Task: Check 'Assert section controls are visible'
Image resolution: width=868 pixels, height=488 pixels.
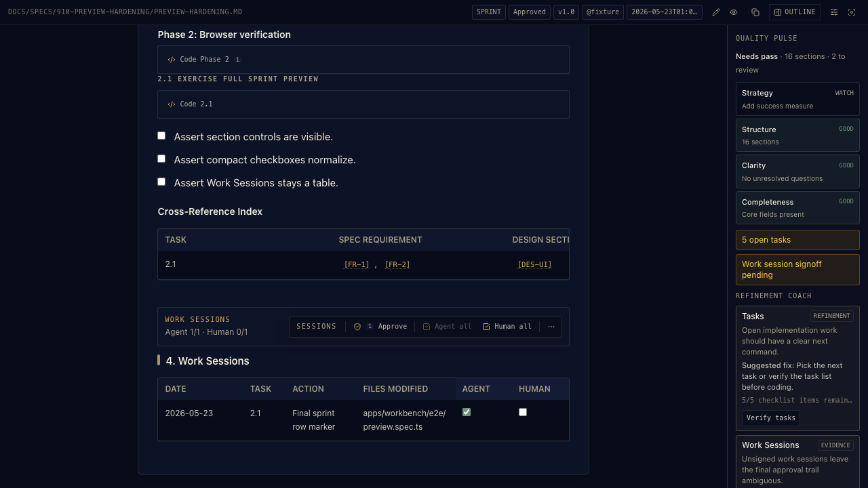Action: (x=161, y=136)
